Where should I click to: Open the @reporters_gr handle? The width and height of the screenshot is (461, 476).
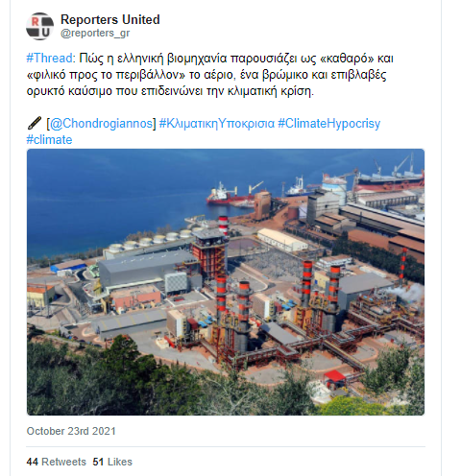pos(95,33)
